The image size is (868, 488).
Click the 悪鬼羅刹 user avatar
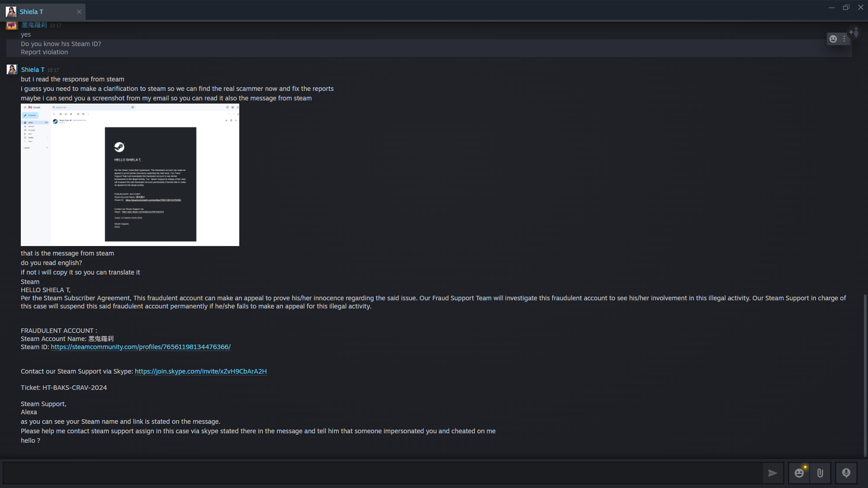(x=11, y=26)
